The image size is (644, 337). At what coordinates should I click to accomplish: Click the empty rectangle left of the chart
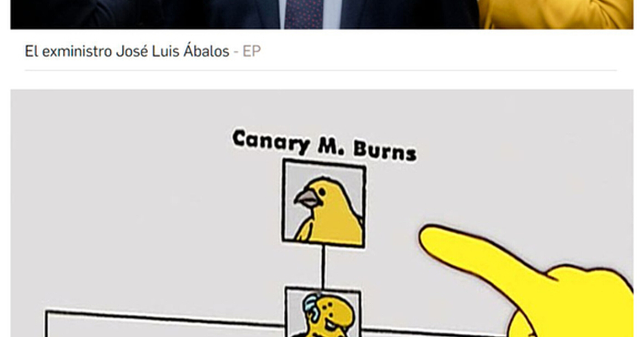(164, 325)
